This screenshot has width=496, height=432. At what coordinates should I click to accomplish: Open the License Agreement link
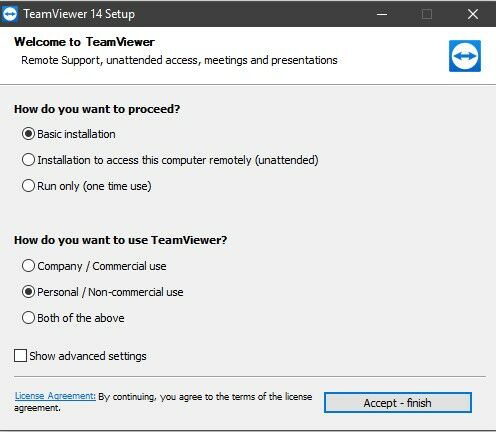[55, 396]
